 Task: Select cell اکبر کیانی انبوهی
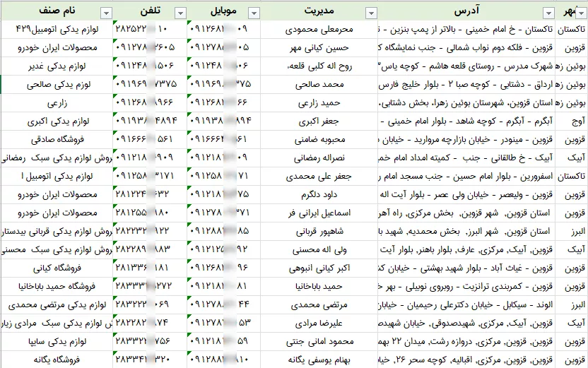pos(319,268)
